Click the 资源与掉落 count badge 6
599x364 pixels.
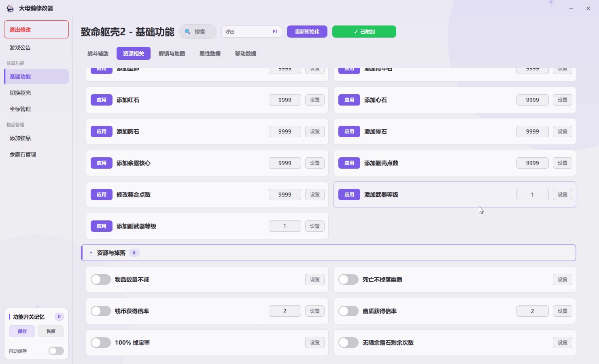(134, 253)
